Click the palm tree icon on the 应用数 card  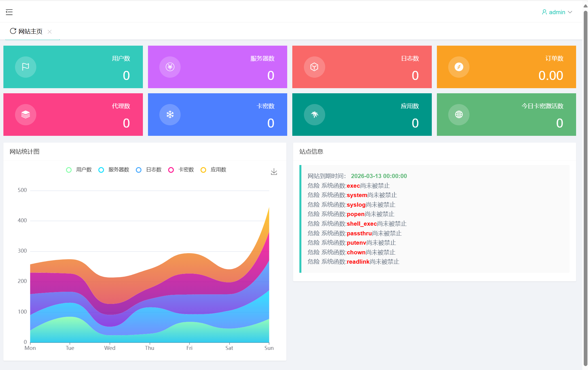[314, 115]
